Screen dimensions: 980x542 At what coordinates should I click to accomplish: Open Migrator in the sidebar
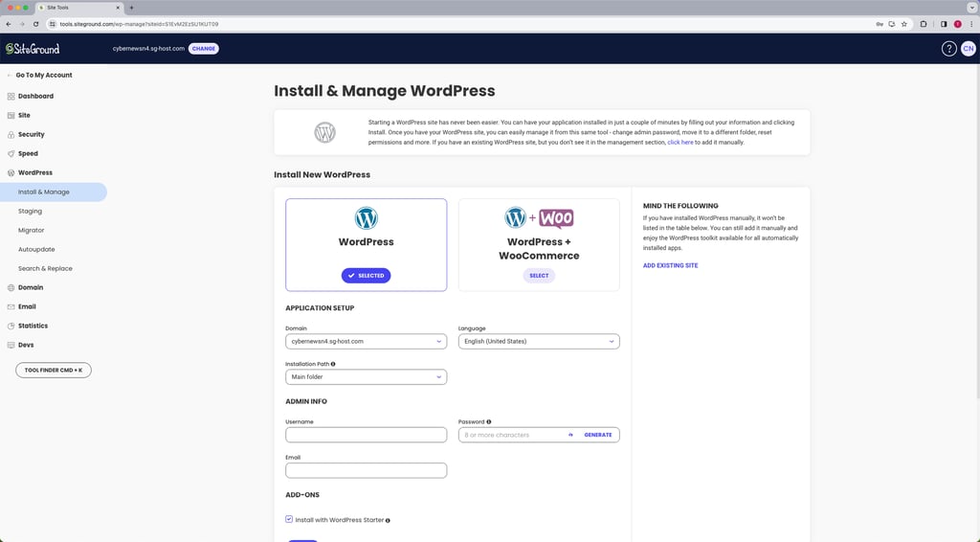pyautogui.click(x=32, y=231)
